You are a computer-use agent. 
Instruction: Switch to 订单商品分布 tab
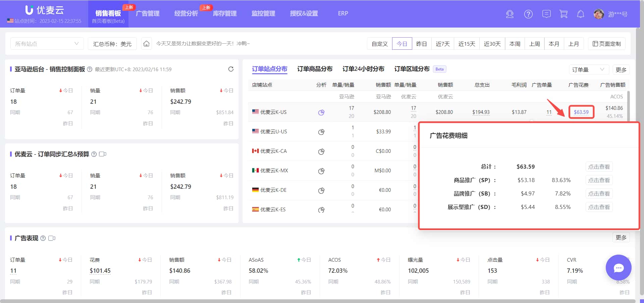click(x=315, y=69)
